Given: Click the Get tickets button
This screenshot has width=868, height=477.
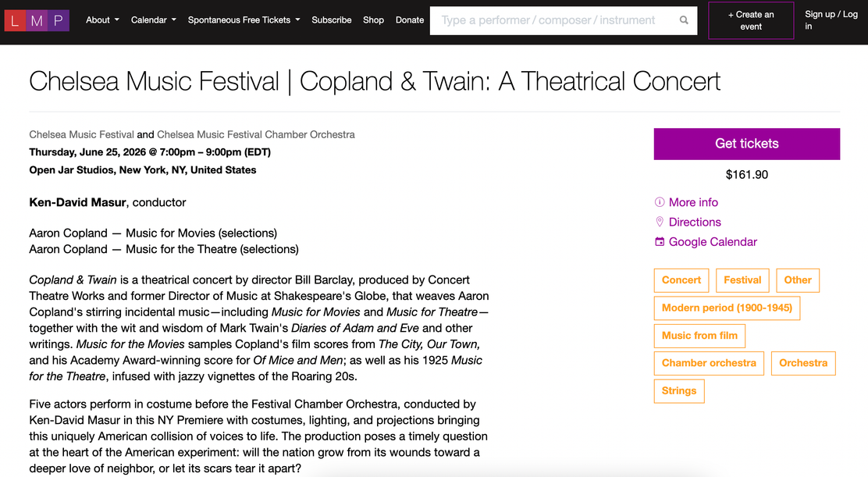Looking at the screenshot, I should pos(747,144).
